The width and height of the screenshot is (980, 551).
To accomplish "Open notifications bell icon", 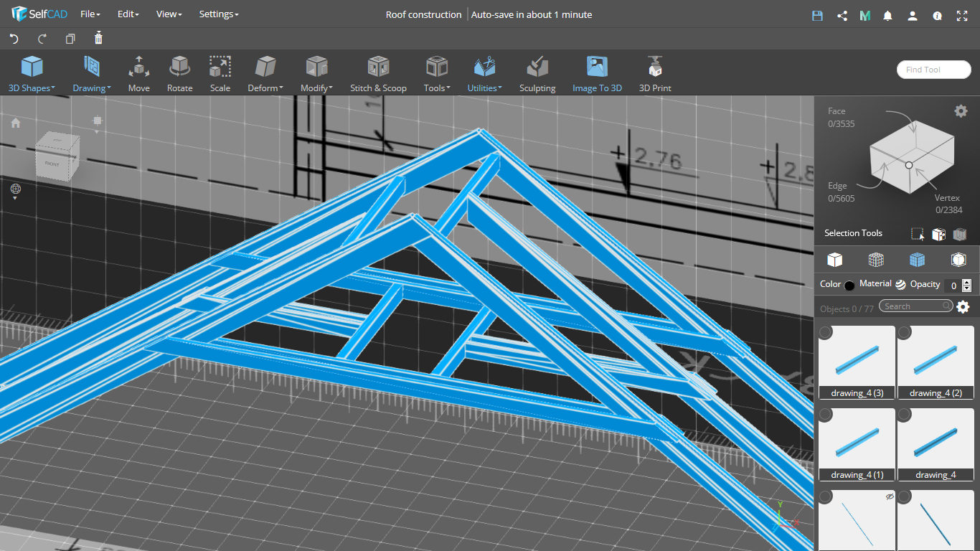I will [888, 15].
